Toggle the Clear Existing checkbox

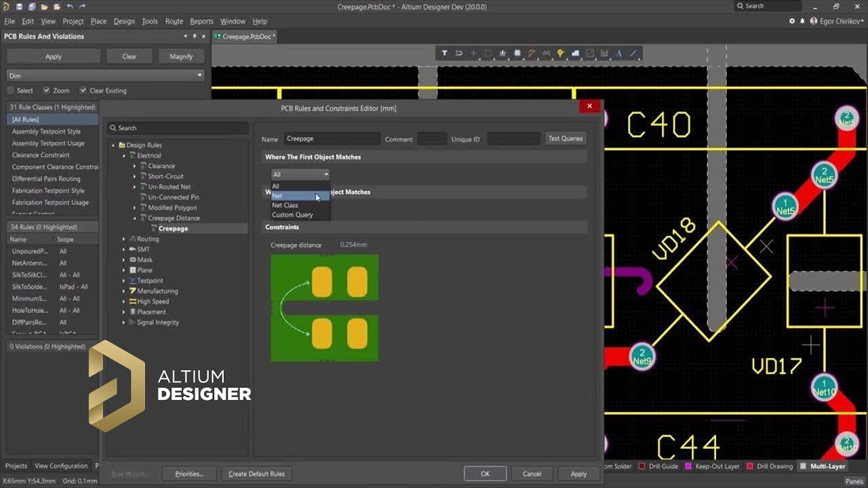click(x=83, y=90)
